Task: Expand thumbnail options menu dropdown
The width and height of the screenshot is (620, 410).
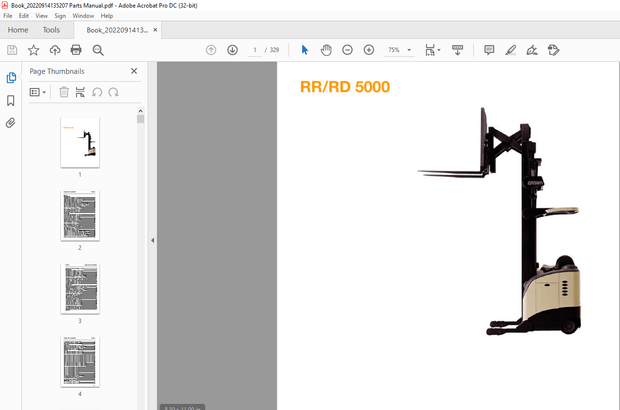Action: 38,92
